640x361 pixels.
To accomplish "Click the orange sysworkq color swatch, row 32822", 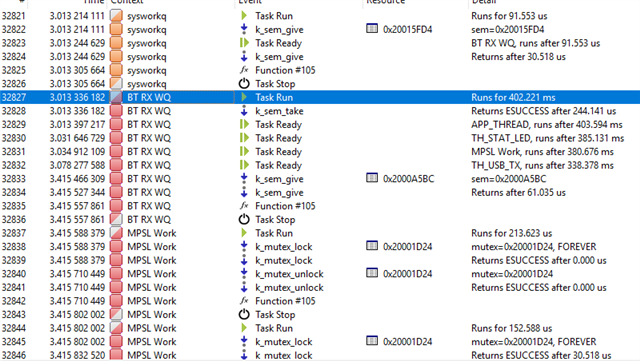I will tap(116, 29).
